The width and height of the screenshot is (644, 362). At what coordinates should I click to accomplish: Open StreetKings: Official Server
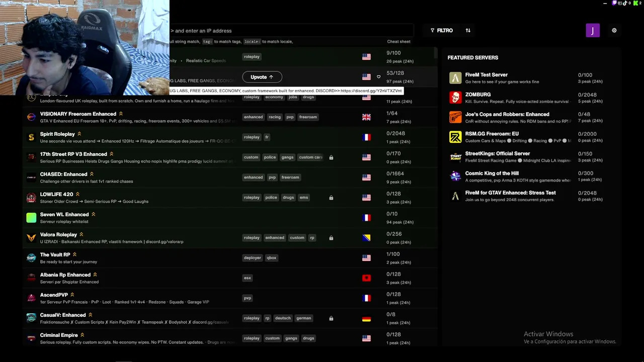click(x=498, y=154)
